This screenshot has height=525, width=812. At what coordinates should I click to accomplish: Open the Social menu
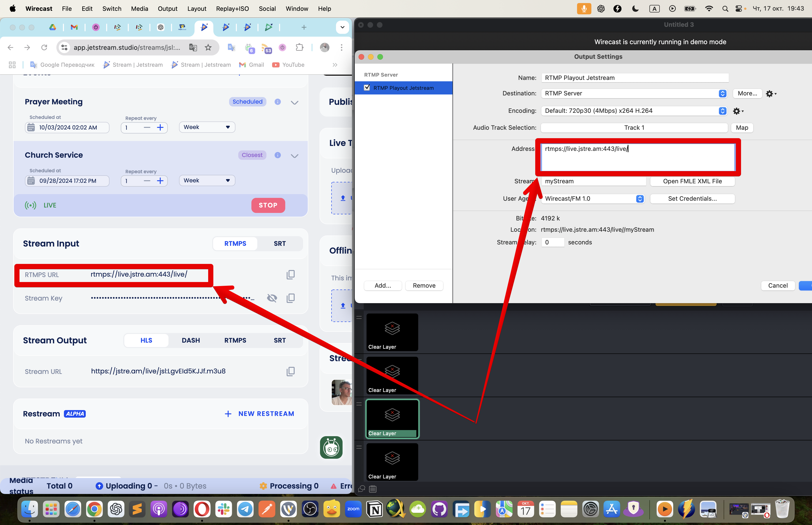point(267,9)
